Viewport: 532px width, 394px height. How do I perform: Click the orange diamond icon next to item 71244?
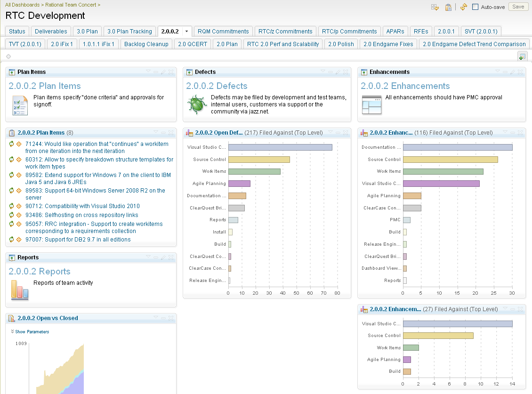(19, 144)
